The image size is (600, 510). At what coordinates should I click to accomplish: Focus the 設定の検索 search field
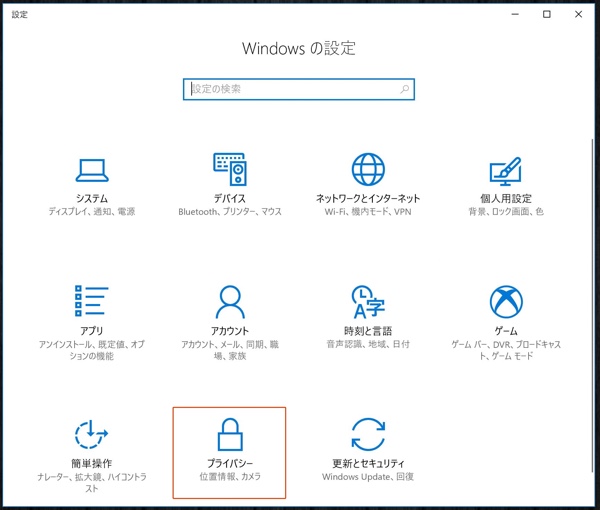(x=298, y=89)
